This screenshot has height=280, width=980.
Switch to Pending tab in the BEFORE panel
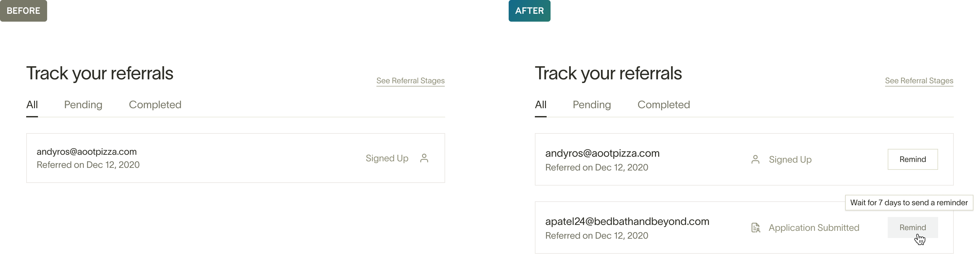click(83, 105)
